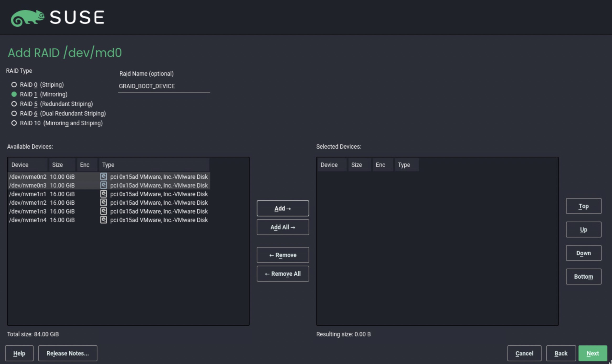This screenshot has height=364, width=612.
Task: Click Remove All
Action: click(x=282, y=274)
